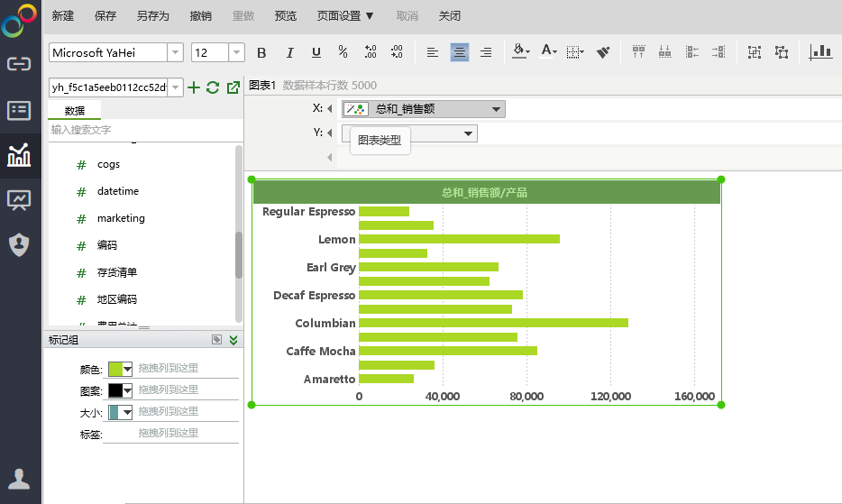Apply percent number format

[343, 52]
